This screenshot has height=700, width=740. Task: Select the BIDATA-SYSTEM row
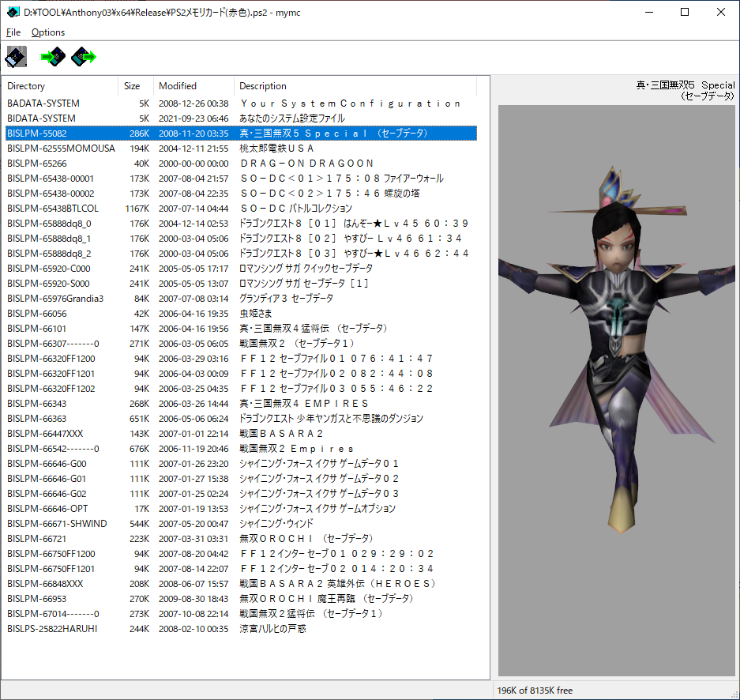[x=241, y=118]
